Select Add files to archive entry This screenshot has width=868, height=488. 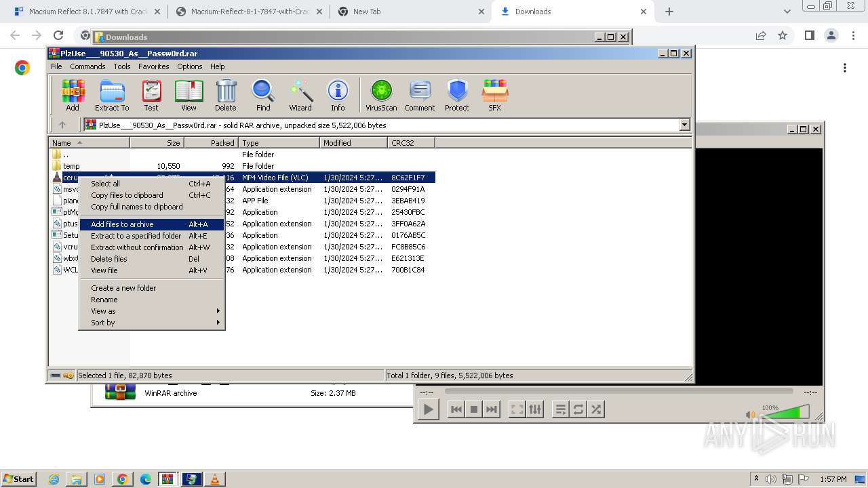coord(152,224)
